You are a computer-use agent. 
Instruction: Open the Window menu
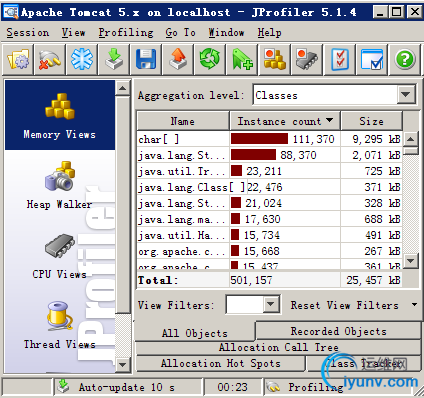[226, 32]
